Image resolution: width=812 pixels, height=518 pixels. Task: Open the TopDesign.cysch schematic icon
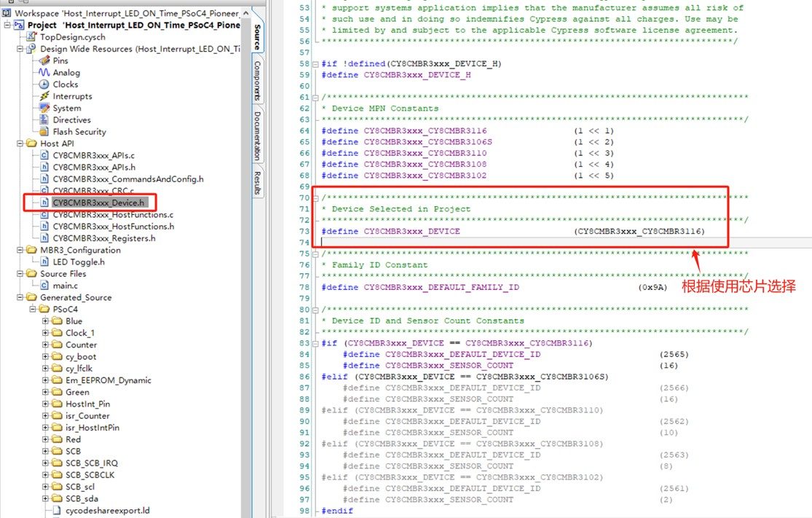31,36
